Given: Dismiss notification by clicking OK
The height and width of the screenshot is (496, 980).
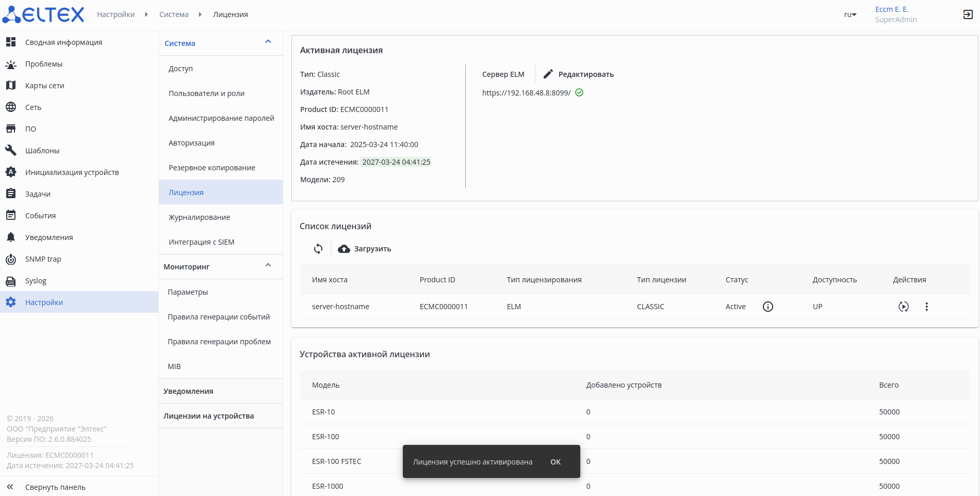Looking at the screenshot, I should [x=555, y=462].
